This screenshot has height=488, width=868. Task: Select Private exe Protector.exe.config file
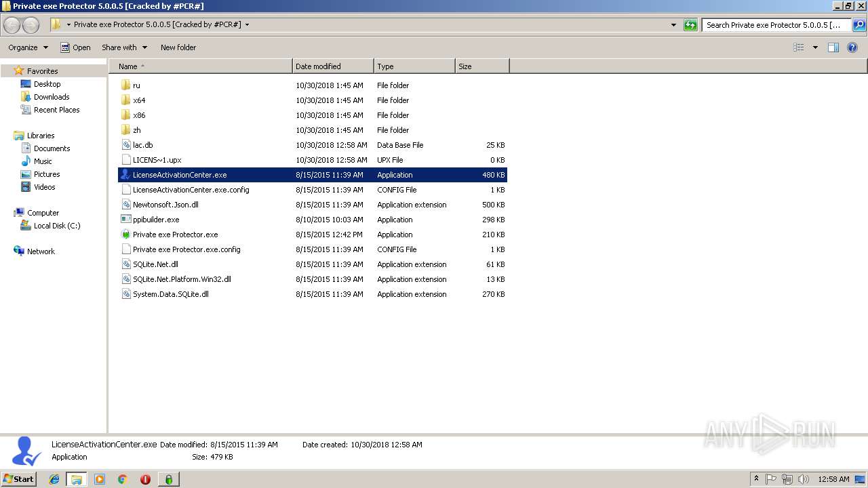(x=186, y=249)
